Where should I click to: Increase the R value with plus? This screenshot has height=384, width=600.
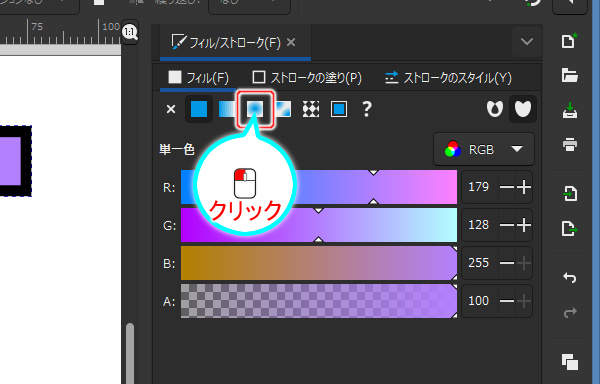pyautogui.click(x=524, y=187)
